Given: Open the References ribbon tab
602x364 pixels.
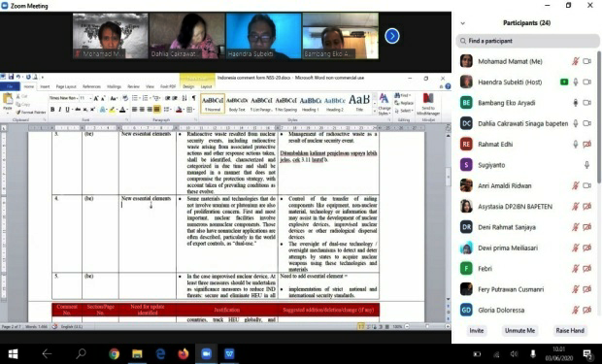Looking at the screenshot, I should [91, 86].
